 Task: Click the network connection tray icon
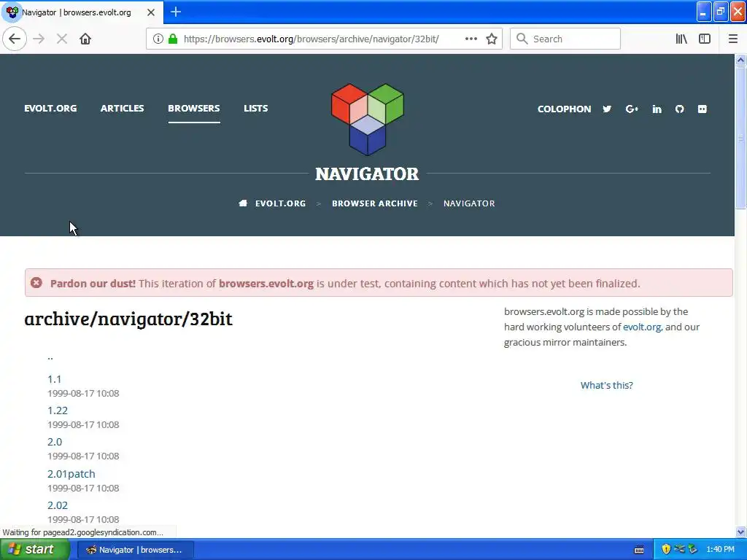[679, 550]
